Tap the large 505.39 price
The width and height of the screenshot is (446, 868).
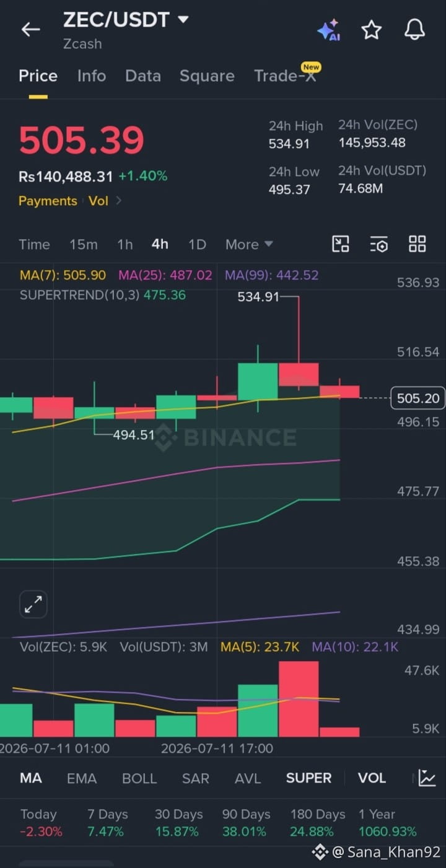point(81,141)
